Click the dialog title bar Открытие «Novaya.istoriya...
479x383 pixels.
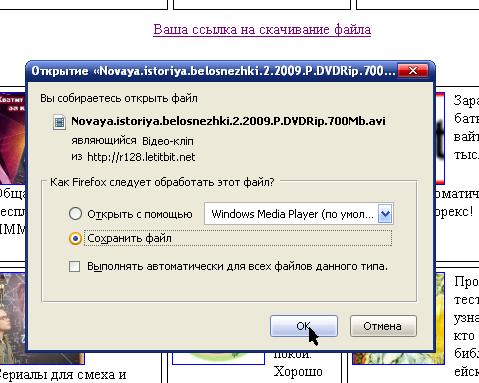(x=213, y=71)
